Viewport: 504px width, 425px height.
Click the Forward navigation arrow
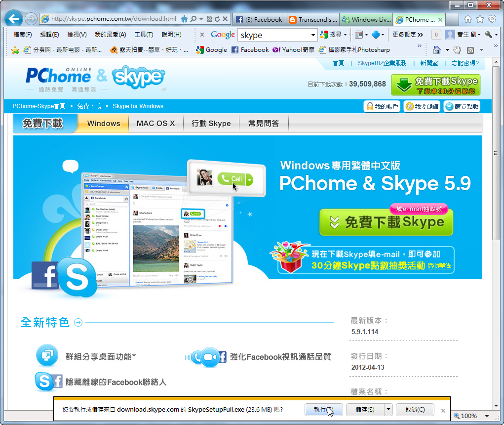coord(31,19)
